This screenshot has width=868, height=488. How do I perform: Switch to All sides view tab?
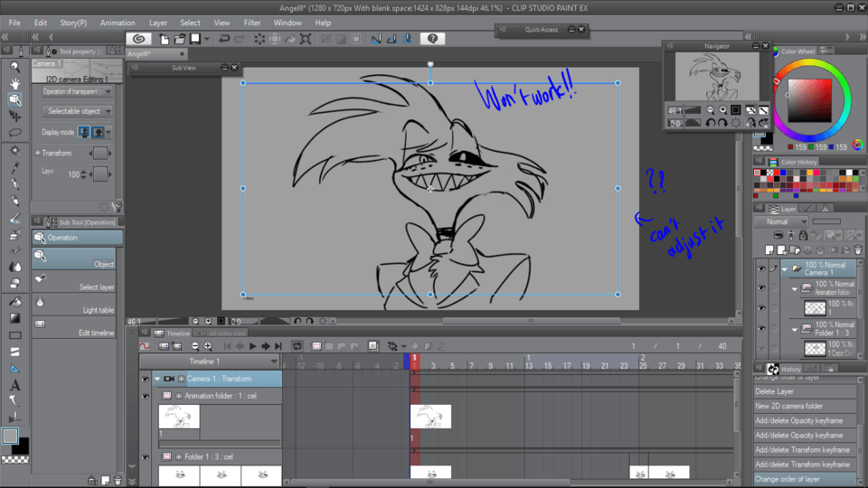pyautogui.click(x=222, y=333)
